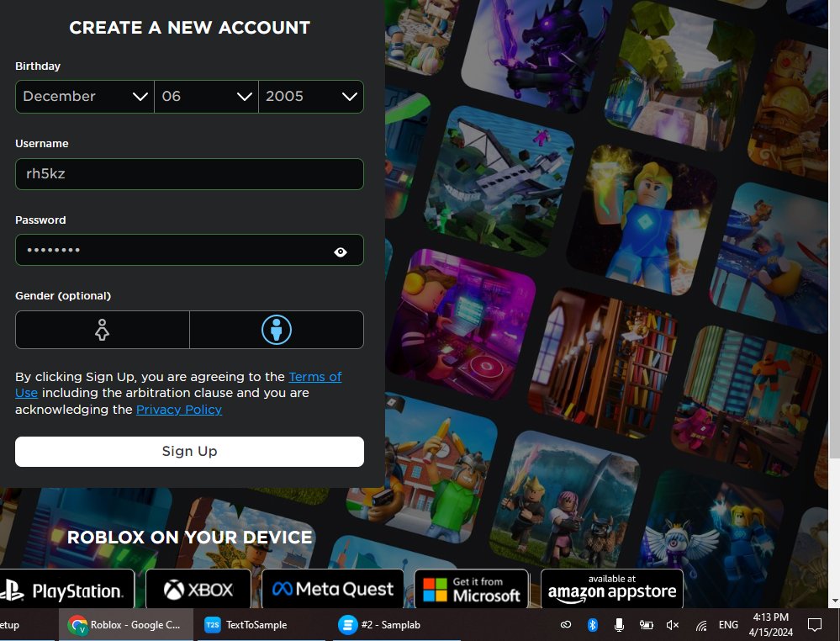Click the ENG language indicator
The width and height of the screenshot is (840, 641).
[728, 625]
